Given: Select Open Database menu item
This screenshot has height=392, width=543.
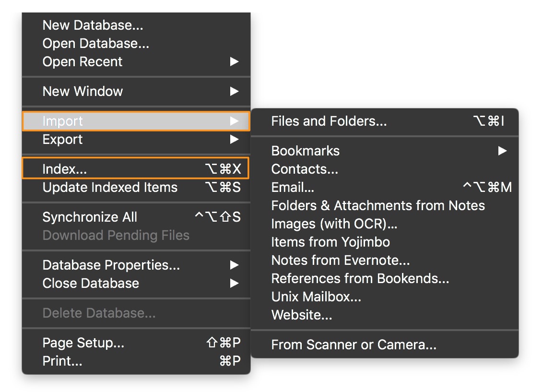Looking at the screenshot, I should (x=96, y=44).
